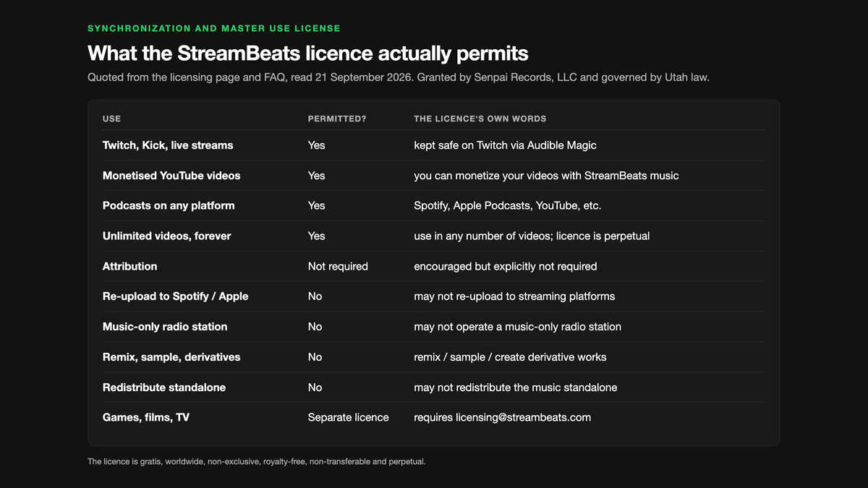Image resolution: width=868 pixels, height=488 pixels.
Task: Click 'may not re-upload to streaming platforms'
Action: (x=514, y=296)
